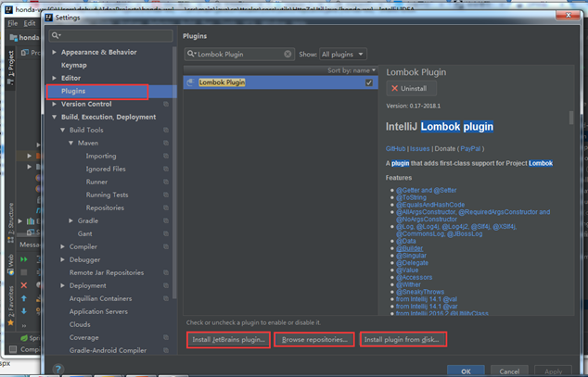
Task: Focus the plugin search field
Action: coord(239,54)
